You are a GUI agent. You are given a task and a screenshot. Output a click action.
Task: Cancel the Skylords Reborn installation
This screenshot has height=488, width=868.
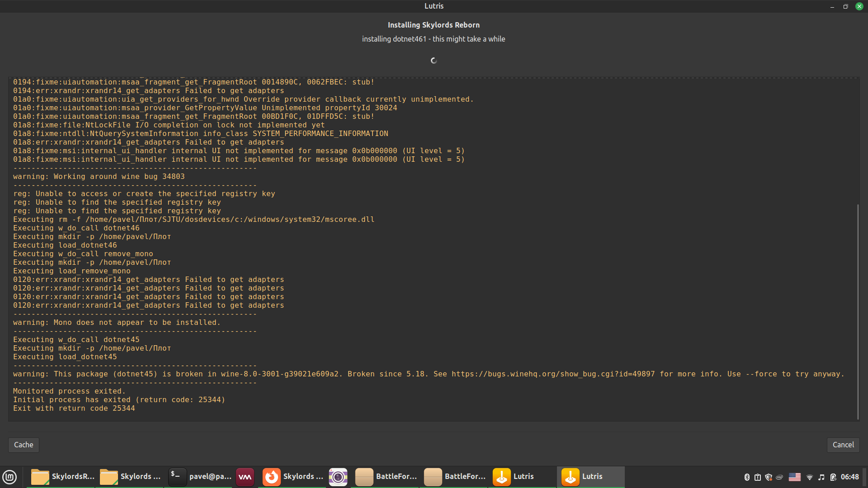843,445
